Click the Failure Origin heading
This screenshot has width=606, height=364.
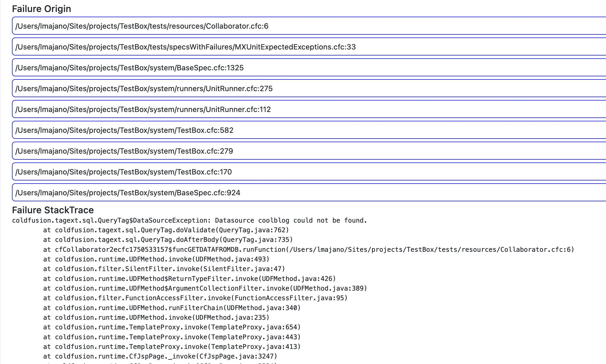(x=41, y=9)
